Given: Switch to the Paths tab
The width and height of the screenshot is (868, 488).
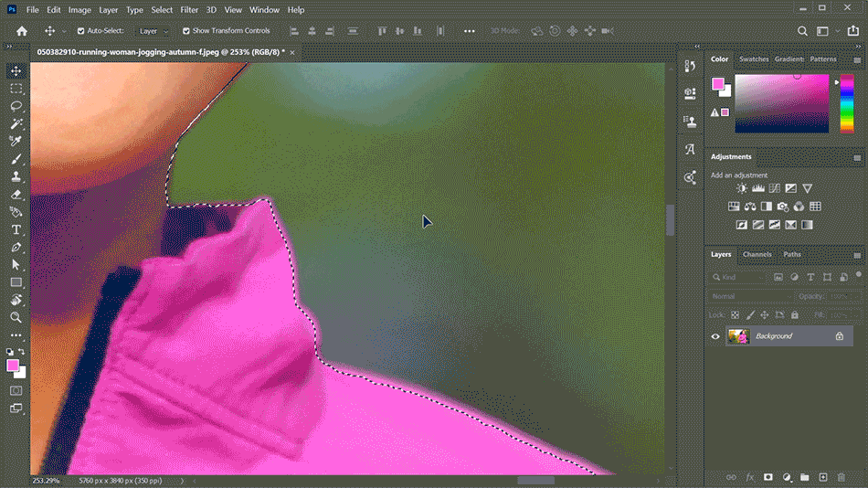Looking at the screenshot, I should [x=791, y=254].
